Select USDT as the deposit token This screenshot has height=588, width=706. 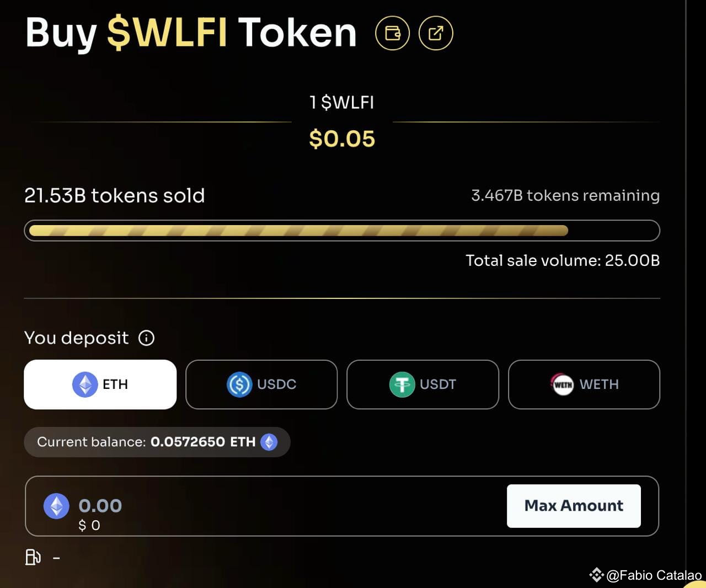point(422,384)
